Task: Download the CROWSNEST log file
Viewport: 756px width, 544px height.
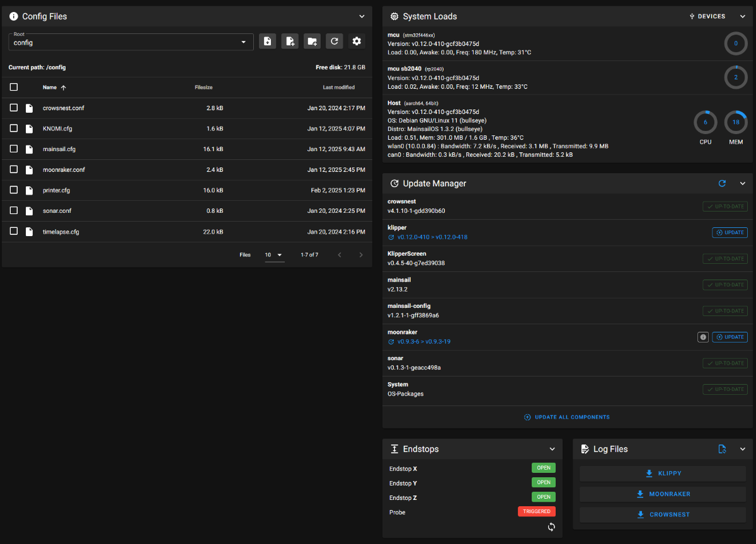Action: (x=663, y=514)
